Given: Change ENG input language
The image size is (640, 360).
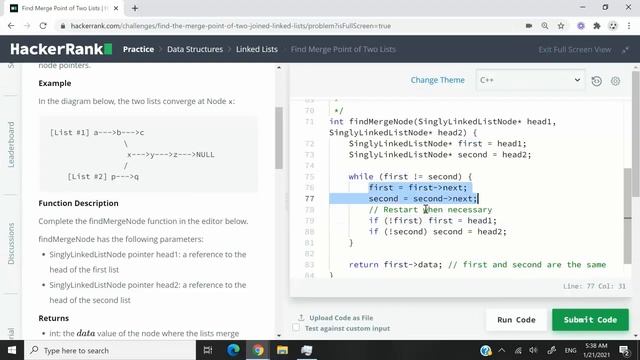Looking at the screenshot, I should 570,351.
